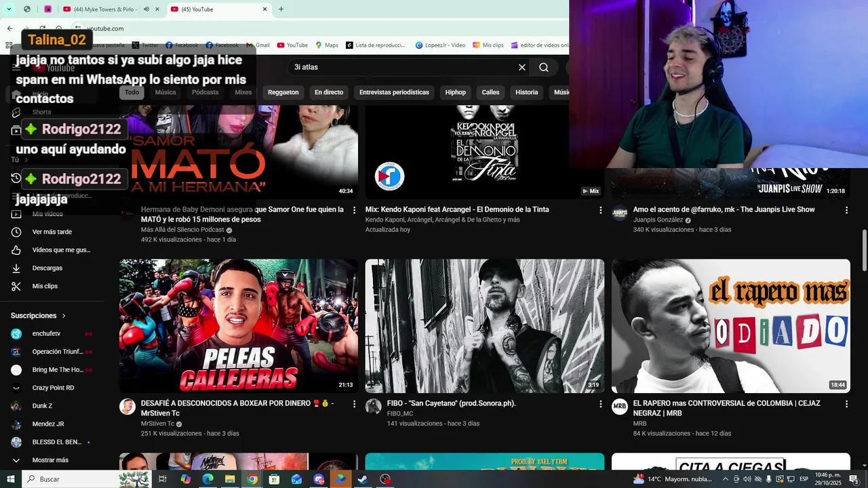Open Crazy Point RD subscription
Image resolution: width=868 pixels, height=488 pixels.
click(x=53, y=388)
